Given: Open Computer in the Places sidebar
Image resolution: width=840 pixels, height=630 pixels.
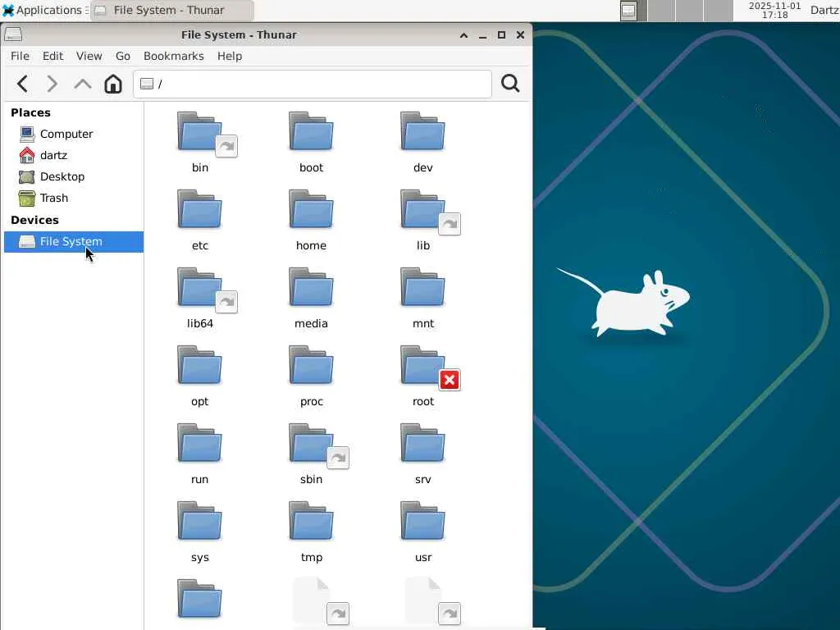Looking at the screenshot, I should point(74,134).
